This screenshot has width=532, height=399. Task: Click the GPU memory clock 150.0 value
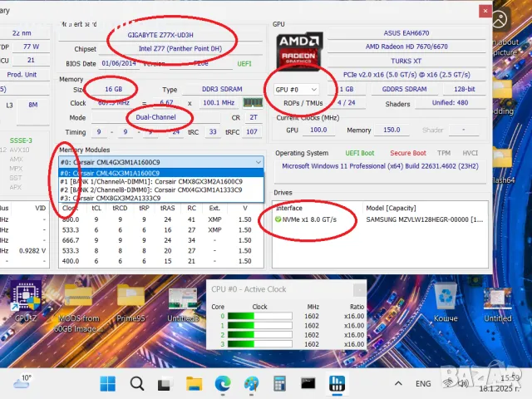(392, 130)
